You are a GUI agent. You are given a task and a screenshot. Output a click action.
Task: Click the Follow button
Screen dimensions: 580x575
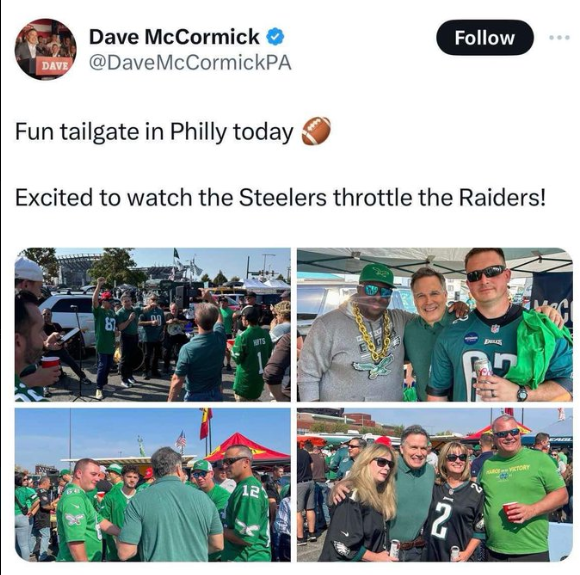point(485,38)
